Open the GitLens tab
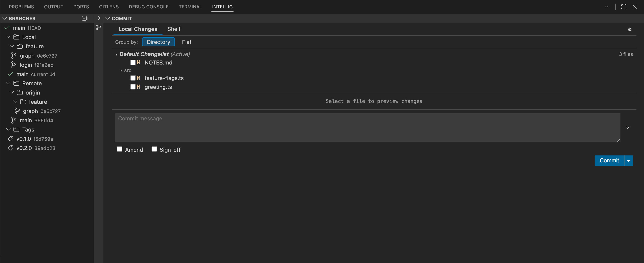The height and width of the screenshot is (263, 644). pos(109,7)
